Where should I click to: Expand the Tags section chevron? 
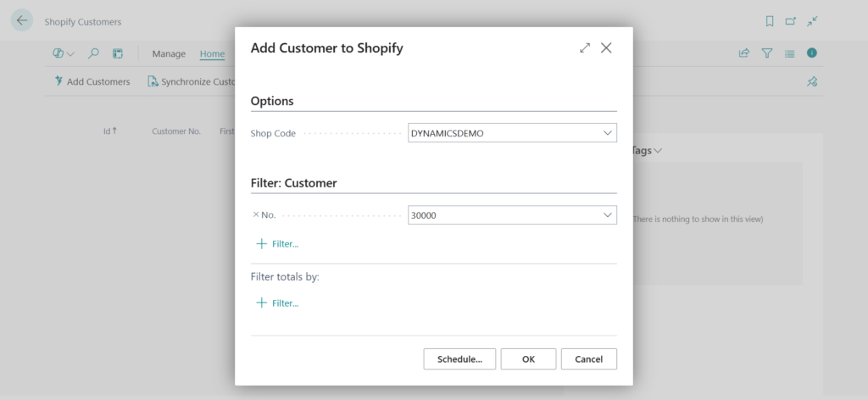click(658, 151)
